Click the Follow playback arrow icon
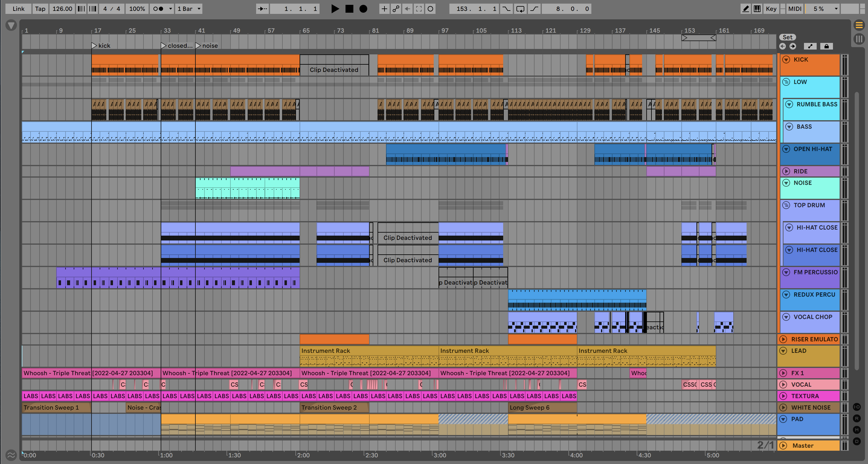This screenshot has height=464, width=868. click(x=262, y=9)
